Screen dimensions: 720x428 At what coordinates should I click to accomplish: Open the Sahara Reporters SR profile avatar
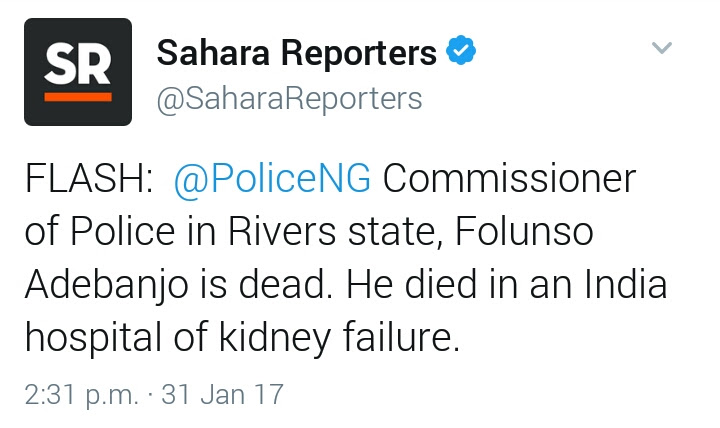[78, 72]
